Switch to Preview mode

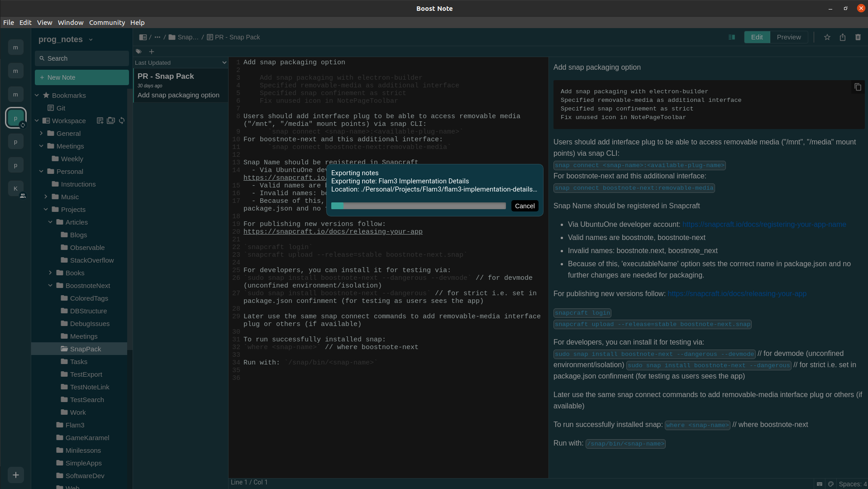(789, 37)
